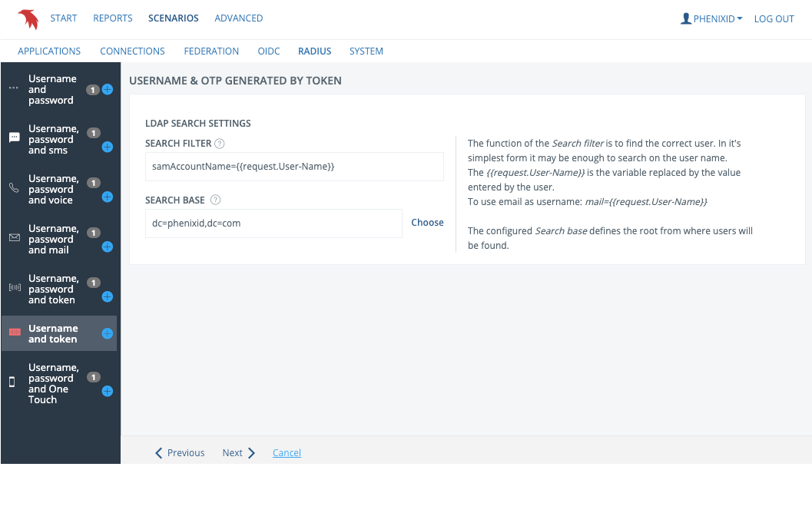Click the Next navigation button

pyautogui.click(x=233, y=452)
